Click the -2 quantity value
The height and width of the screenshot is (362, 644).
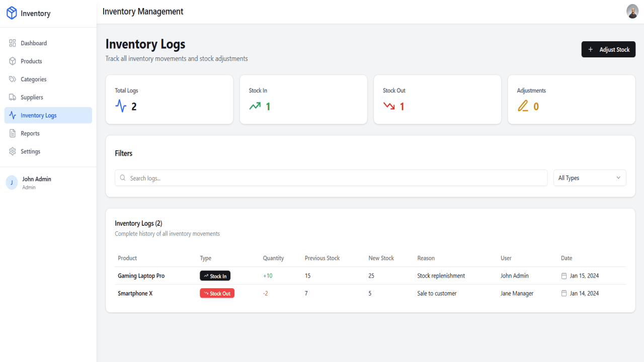point(265,293)
